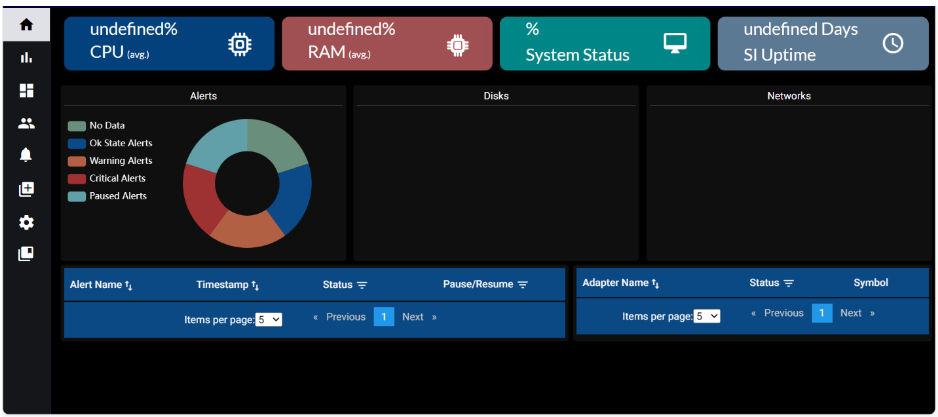938x417 pixels.
Task: Open the library book sidebar icon
Action: point(26,254)
